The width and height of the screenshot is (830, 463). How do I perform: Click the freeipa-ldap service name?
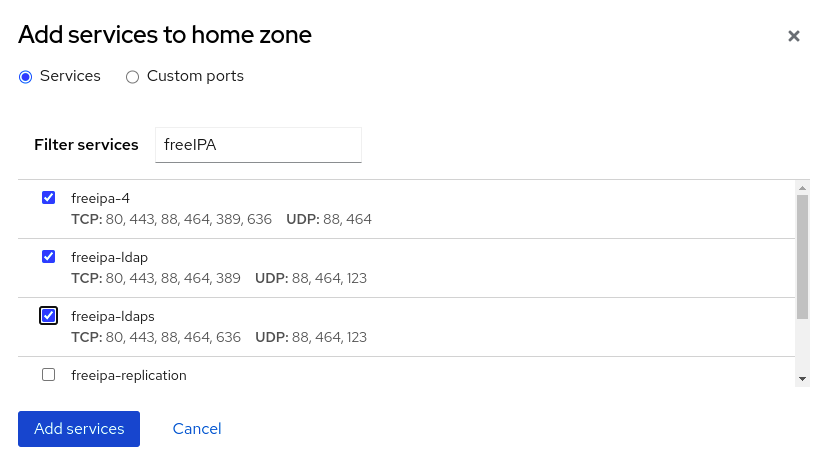click(x=110, y=257)
